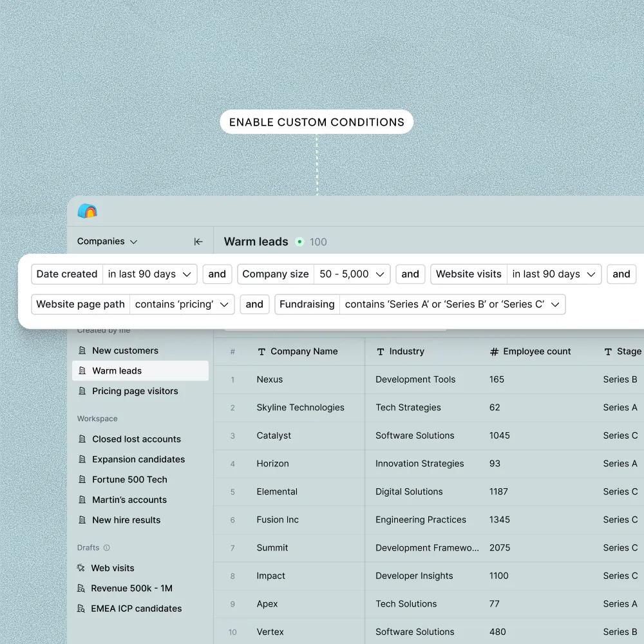Open the Company size '50 - 5,000' dropdown
644x644 pixels.
click(352, 274)
